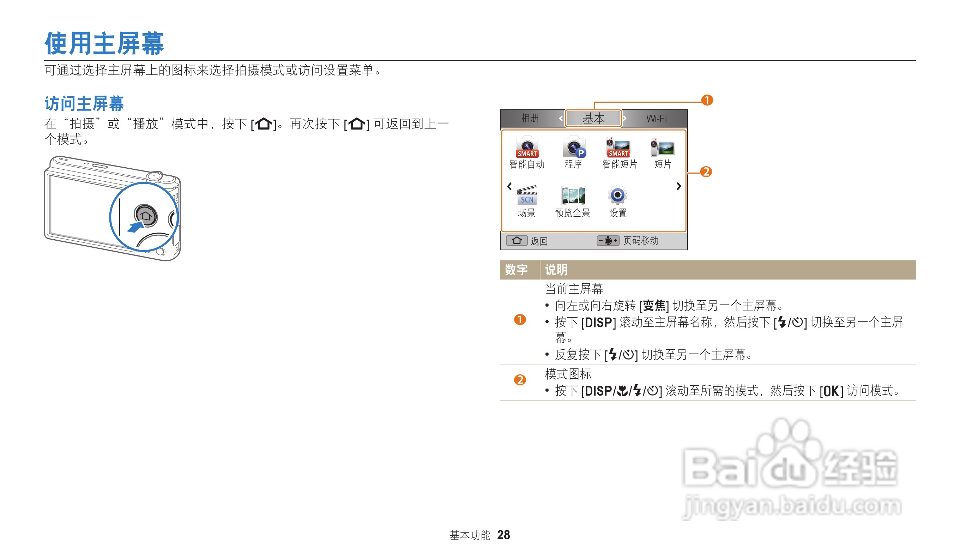Select the highlighted 基本 tab
The image size is (960, 560).
(593, 119)
